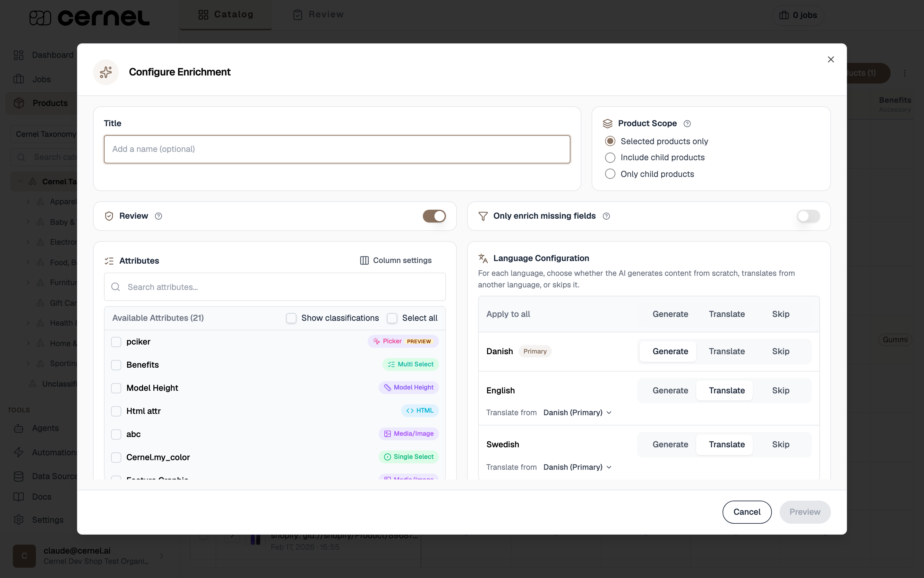Switch to the Review tab
924x578 pixels.
coord(319,14)
